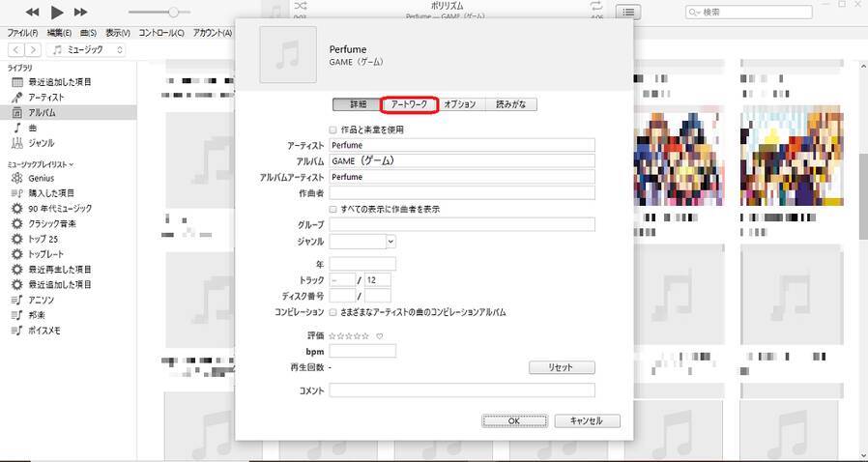
Task: Open the アニソン playlist
Action: (x=41, y=300)
